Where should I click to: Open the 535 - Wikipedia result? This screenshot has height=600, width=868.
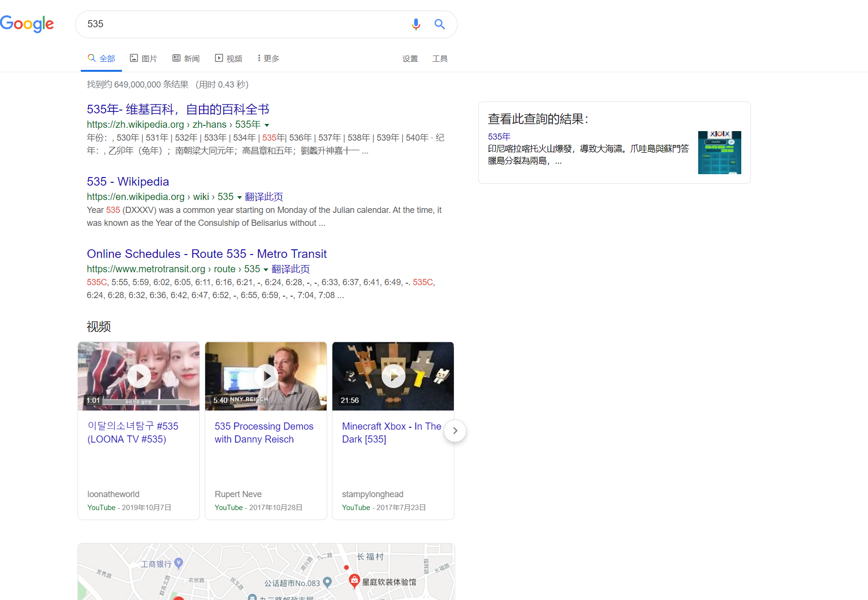tap(128, 182)
